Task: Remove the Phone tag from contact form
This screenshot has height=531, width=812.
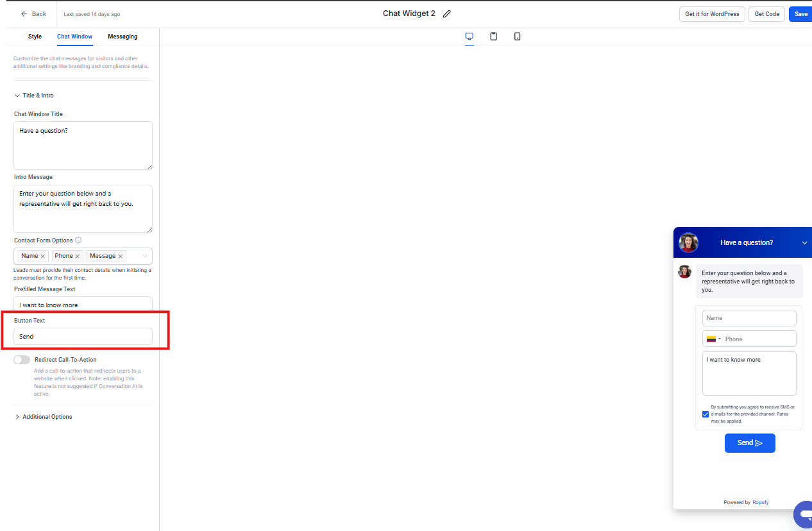Action: click(x=78, y=256)
